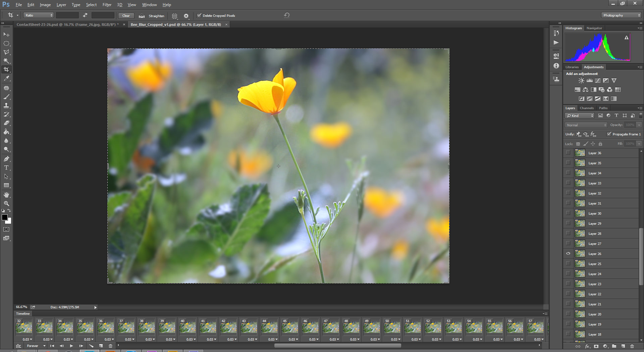This screenshot has width=644, height=352.
Task: Open the Photography workspace dropdown
Action: coord(621,15)
